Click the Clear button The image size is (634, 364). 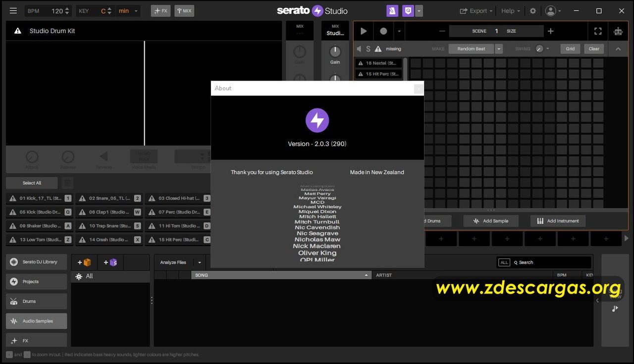tap(594, 49)
